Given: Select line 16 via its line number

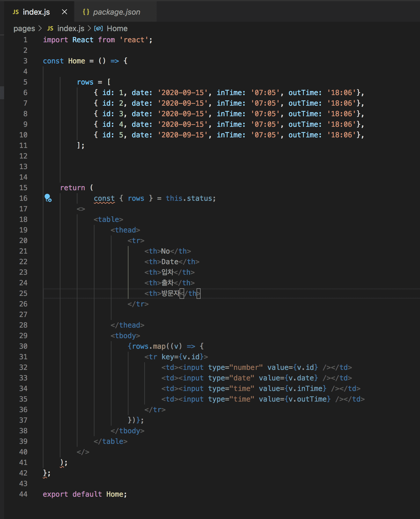Looking at the screenshot, I should point(23,198).
